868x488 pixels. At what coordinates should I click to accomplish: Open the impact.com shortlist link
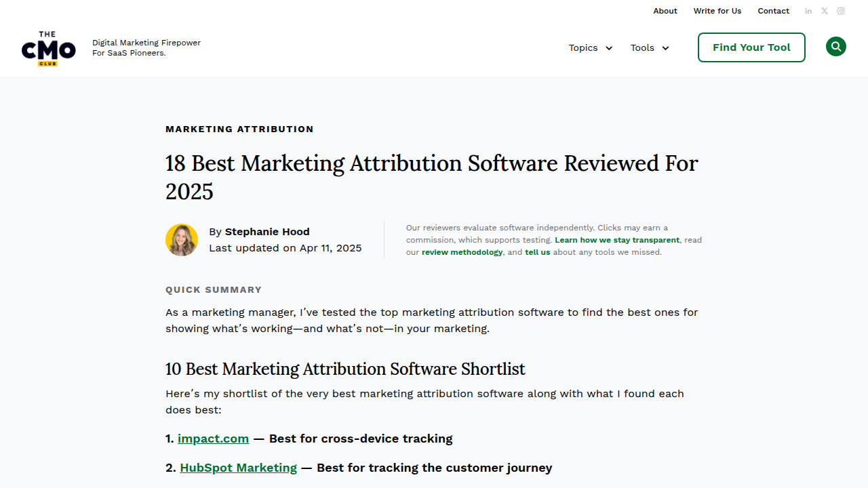click(x=213, y=439)
